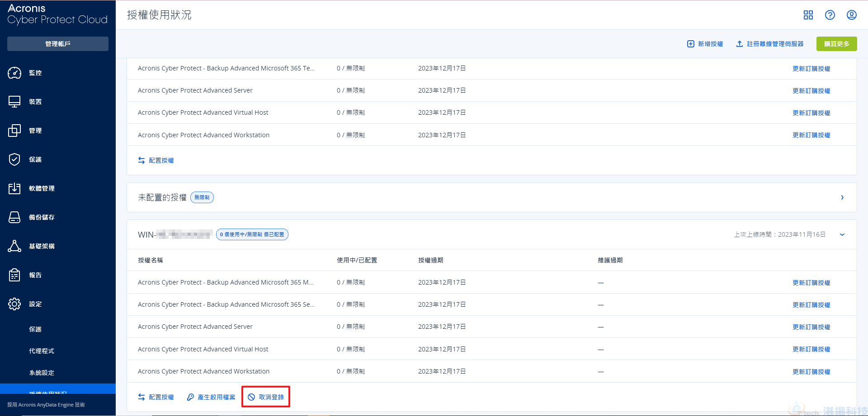The height and width of the screenshot is (416, 868).
Task: Click the prohibited icon for 取消登錄
Action: (x=251, y=397)
